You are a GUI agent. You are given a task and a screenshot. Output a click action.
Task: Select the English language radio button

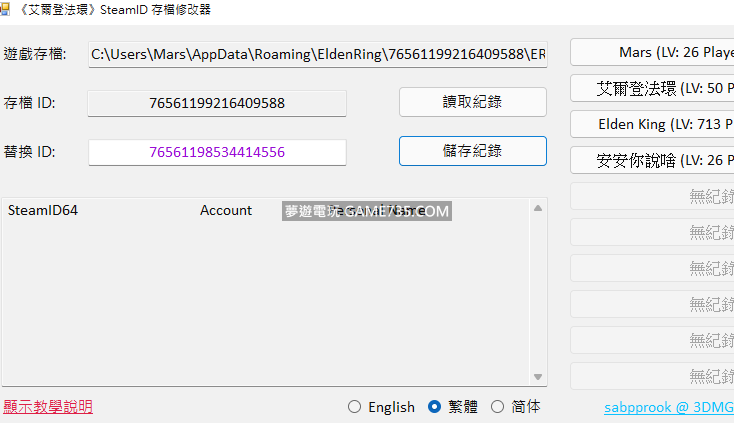[354, 407]
